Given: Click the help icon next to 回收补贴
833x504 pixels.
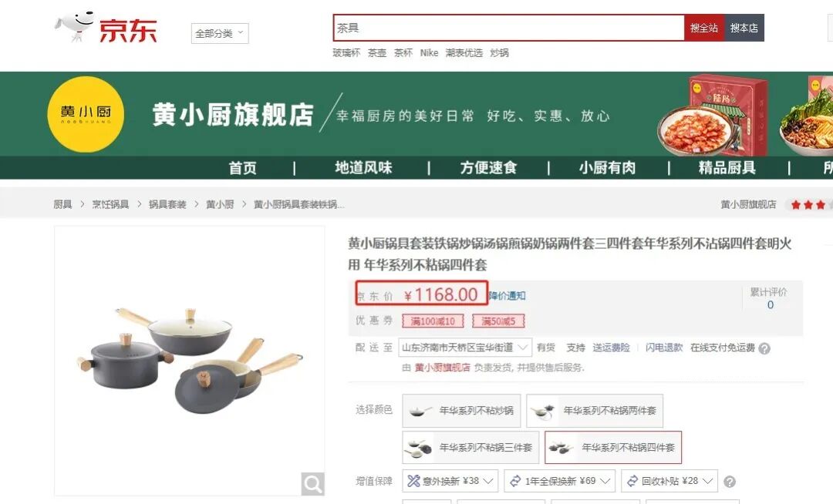Looking at the screenshot, I should click(730, 482).
